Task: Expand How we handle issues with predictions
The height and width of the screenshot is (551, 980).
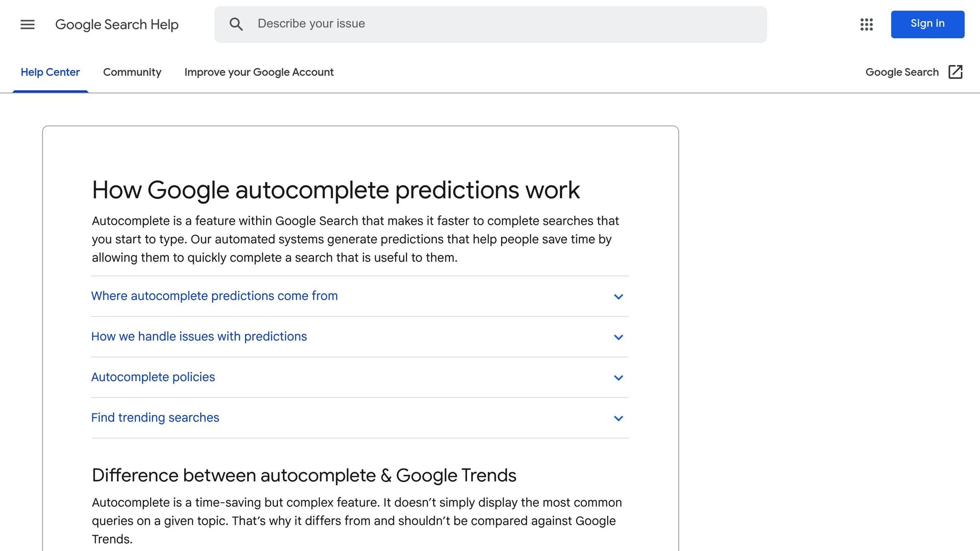Action: 199,337
